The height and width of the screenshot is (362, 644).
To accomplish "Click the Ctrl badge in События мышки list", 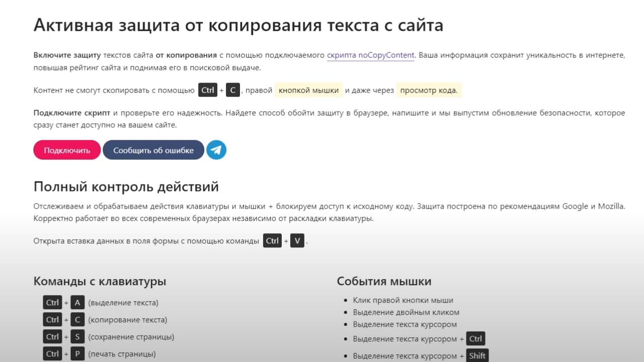I will 475,339.
